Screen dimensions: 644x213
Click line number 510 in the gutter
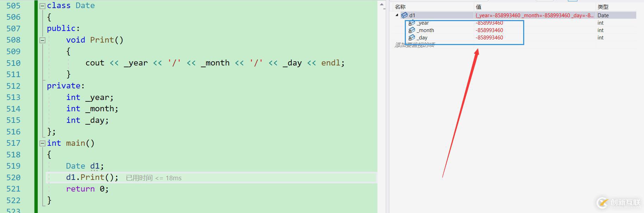click(13, 63)
